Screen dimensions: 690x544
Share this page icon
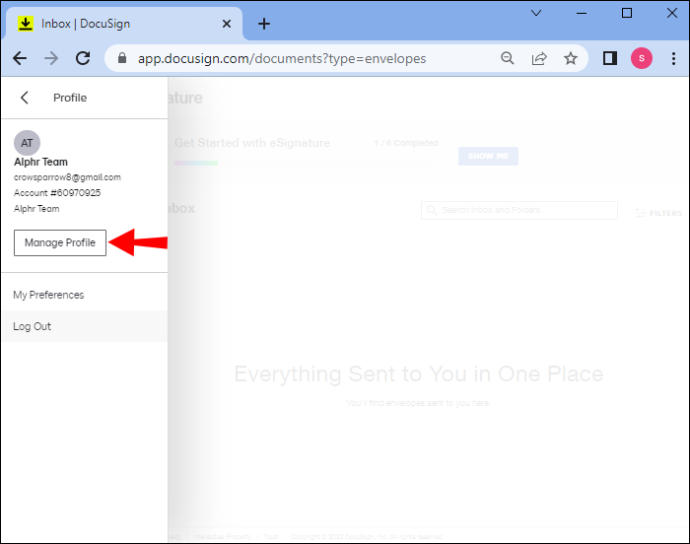click(x=539, y=58)
